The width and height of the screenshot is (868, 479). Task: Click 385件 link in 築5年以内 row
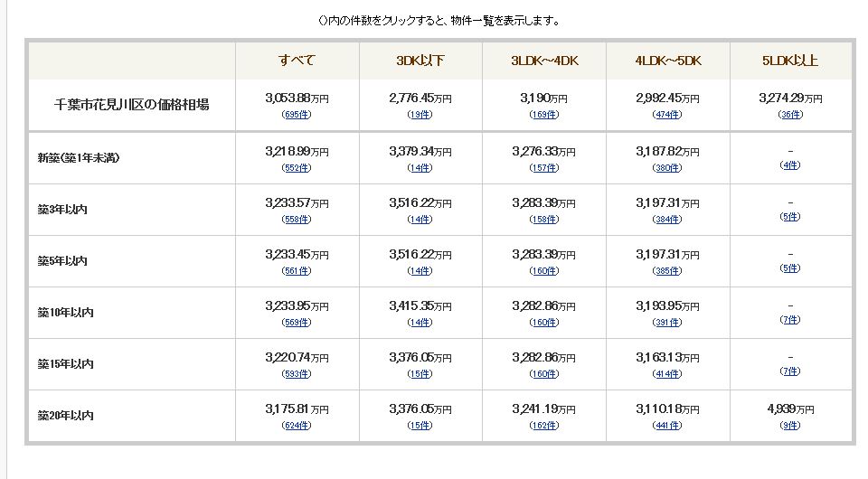667,270
